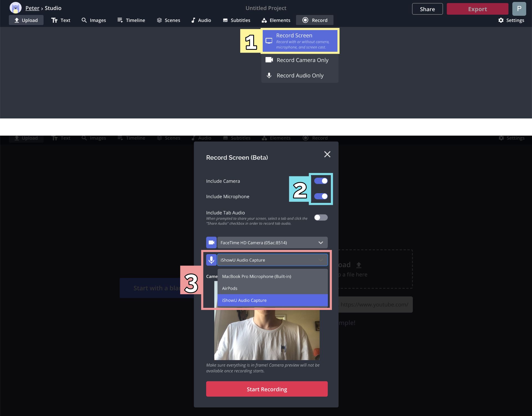Enable the Include Tab Audio switch
Screen dimensions: 532x416
pyautogui.click(x=321, y=218)
